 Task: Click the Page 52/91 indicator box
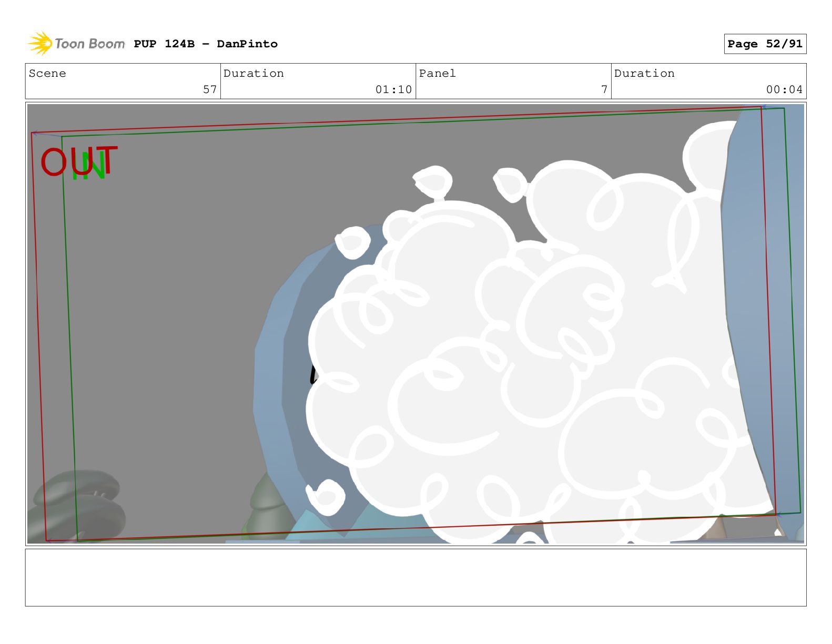pos(765,44)
